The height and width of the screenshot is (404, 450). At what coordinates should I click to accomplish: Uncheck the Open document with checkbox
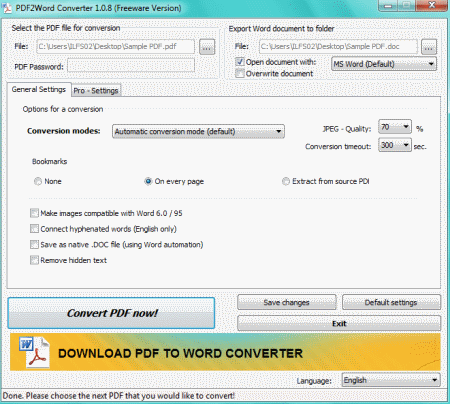click(240, 62)
